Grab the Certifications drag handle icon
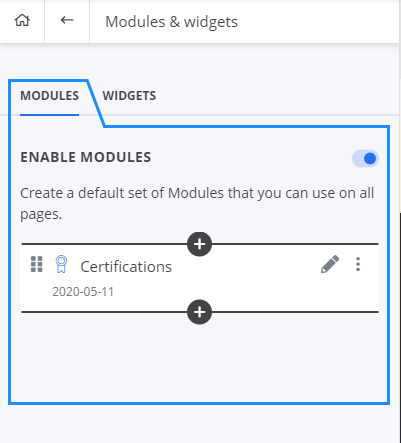Screen dimensions: 401x443 [37, 264]
